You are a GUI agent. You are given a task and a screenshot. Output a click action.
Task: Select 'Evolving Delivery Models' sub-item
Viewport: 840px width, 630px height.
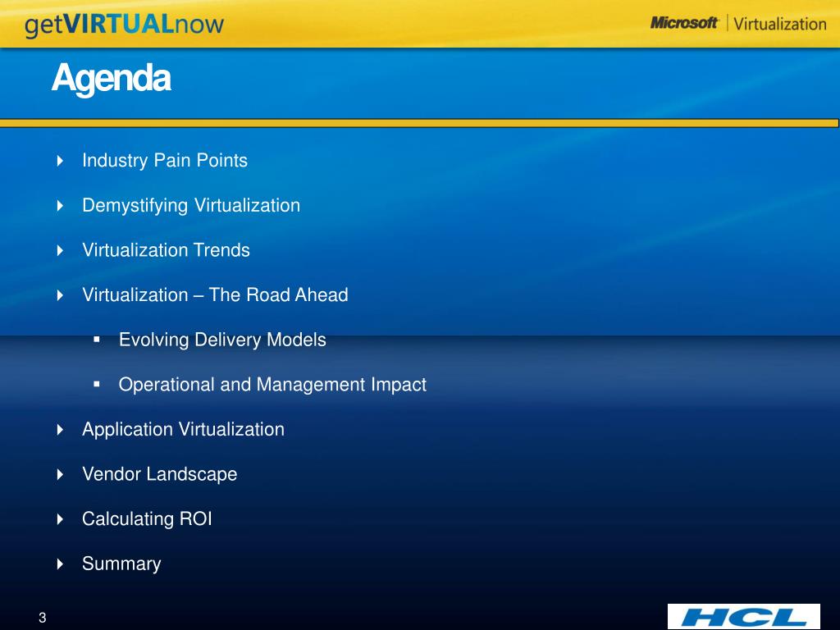click(x=222, y=340)
